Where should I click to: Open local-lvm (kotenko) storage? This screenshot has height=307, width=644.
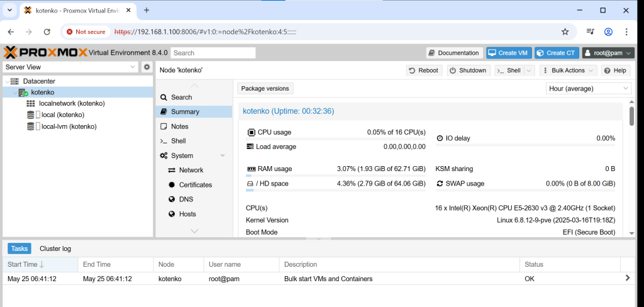click(69, 126)
